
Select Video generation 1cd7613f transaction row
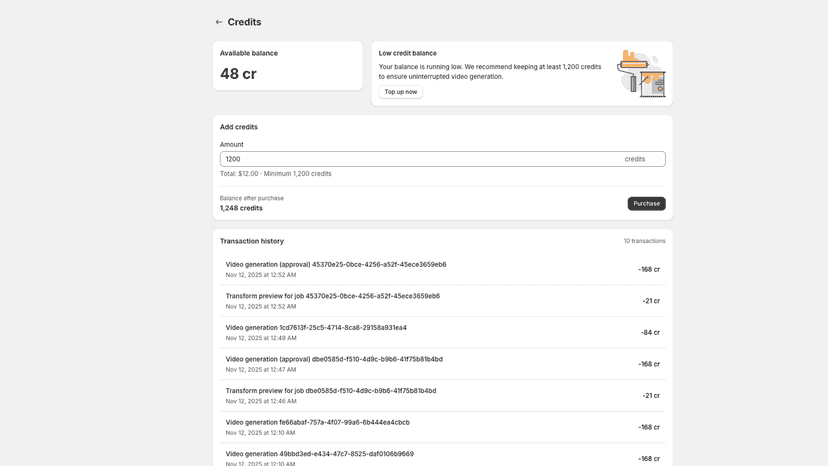(x=443, y=332)
